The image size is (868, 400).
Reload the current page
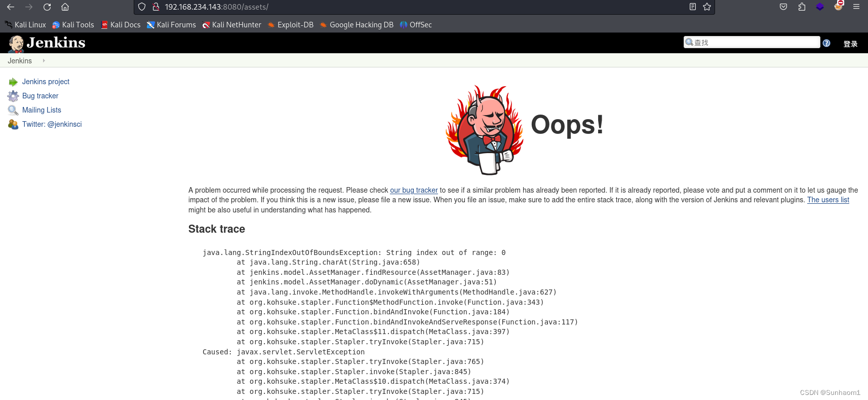pyautogui.click(x=47, y=7)
